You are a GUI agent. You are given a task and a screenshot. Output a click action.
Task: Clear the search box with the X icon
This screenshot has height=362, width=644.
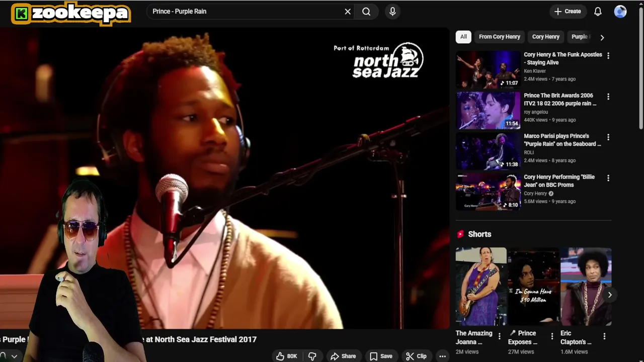[x=348, y=12]
